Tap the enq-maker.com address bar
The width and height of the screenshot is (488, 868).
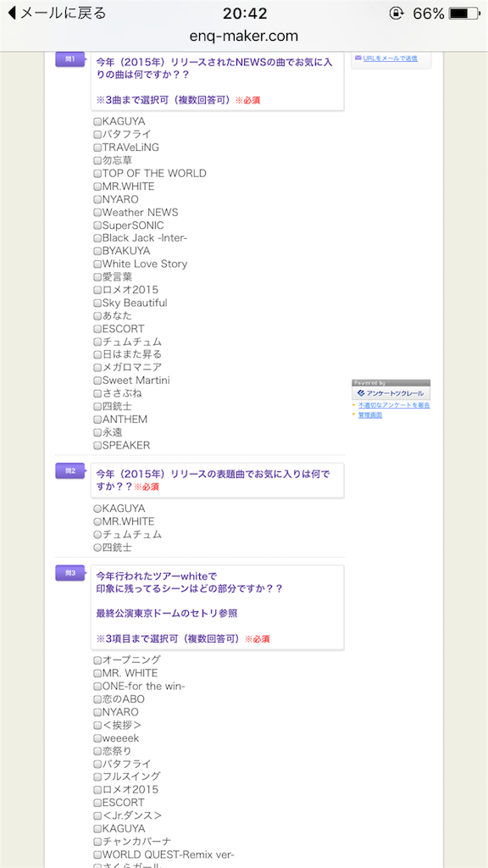tap(244, 36)
